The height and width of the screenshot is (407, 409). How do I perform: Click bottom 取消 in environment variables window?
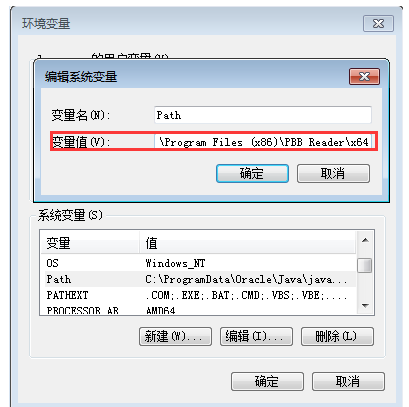pyautogui.click(x=348, y=381)
